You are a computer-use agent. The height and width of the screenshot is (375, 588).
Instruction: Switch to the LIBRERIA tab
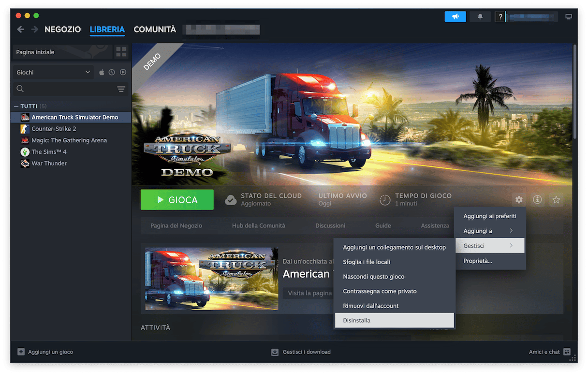(x=107, y=30)
